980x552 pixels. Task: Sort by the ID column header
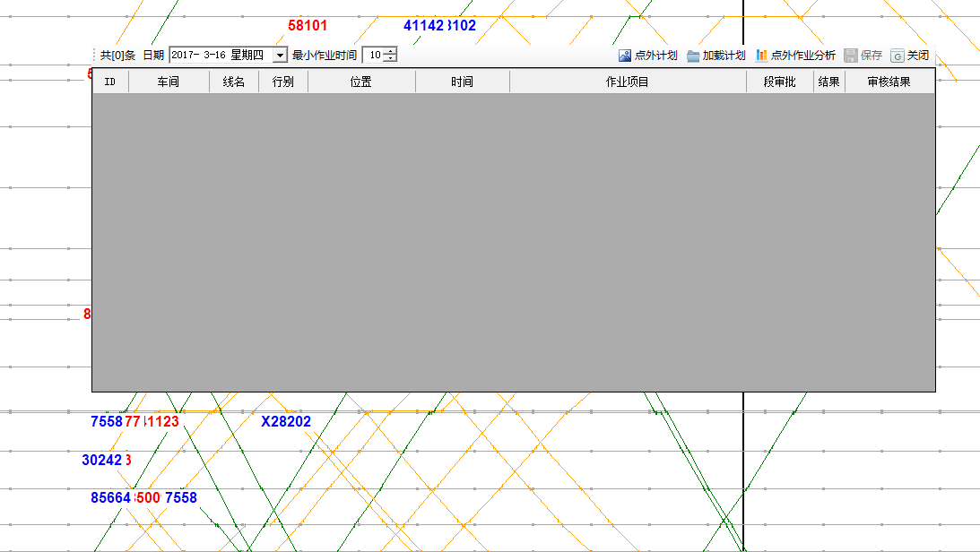click(110, 82)
